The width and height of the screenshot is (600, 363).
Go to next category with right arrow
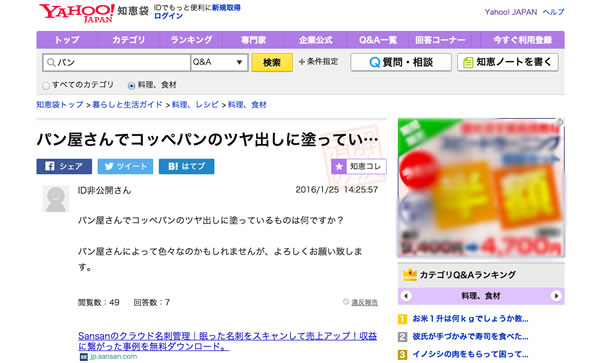(556, 296)
